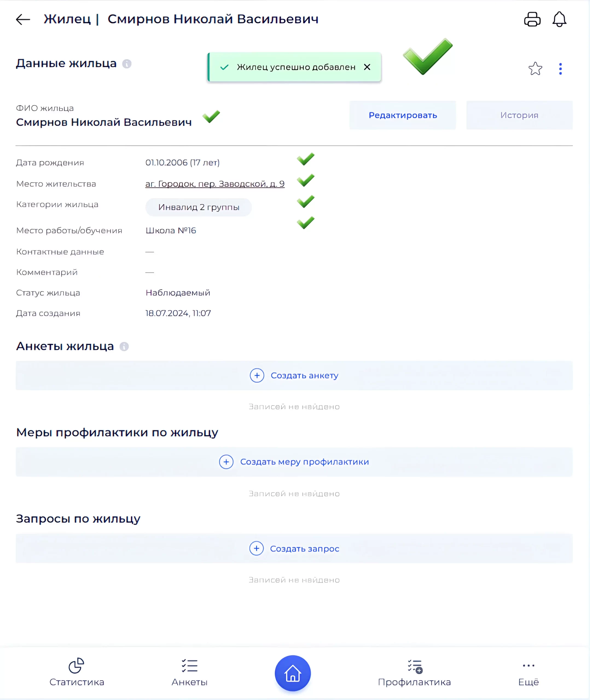The height and width of the screenshot is (700, 590).
Task: Open notifications bell icon
Action: 559,19
